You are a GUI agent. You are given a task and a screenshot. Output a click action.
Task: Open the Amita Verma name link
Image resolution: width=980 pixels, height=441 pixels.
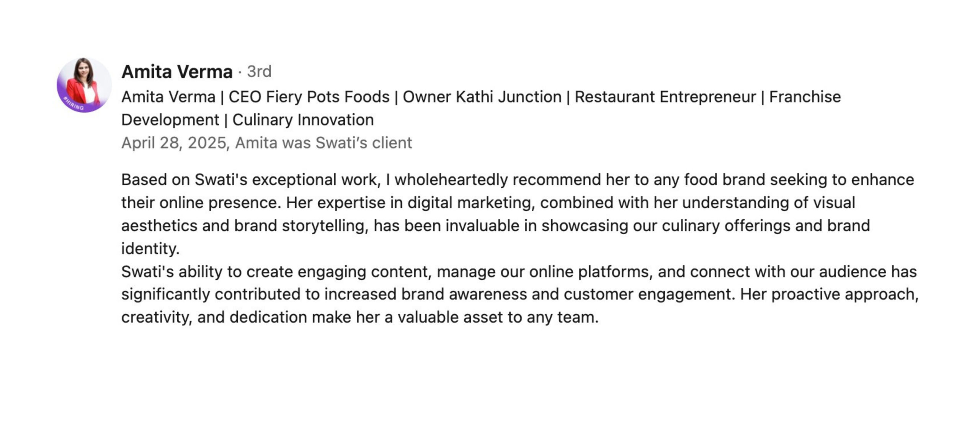point(177,72)
